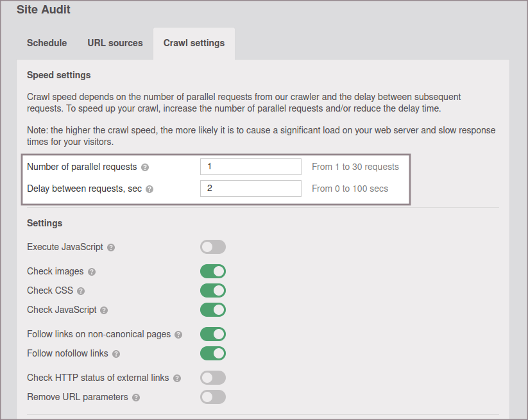The image size is (528, 420).
Task: Open the Schedule tab
Action: click(47, 43)
